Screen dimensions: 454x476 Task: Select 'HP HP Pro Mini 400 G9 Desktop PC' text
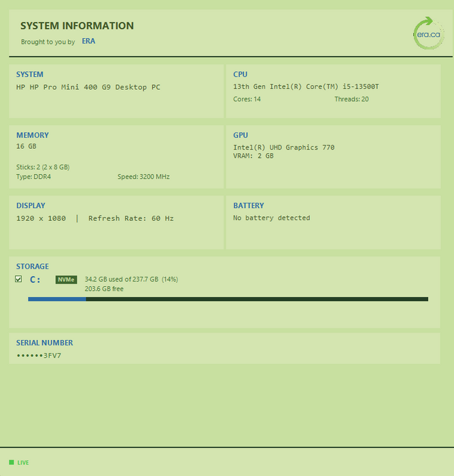(88, 88)
